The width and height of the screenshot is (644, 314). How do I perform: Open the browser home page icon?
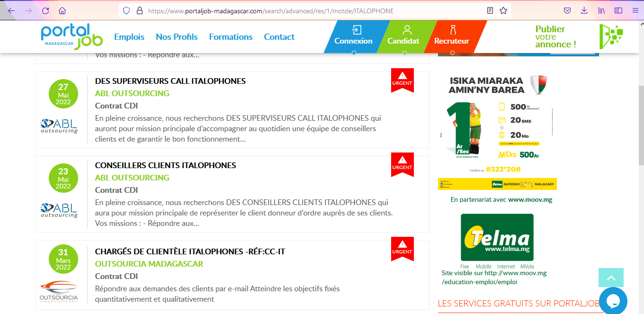[63, 10]
